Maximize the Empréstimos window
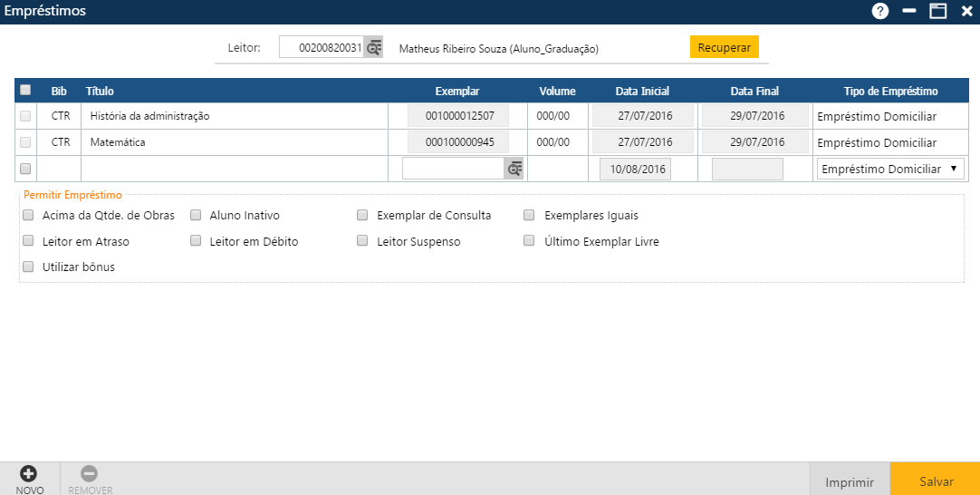The width and height of the screenshot is (980, 495). pyautogui.click(x=937, y=11)
